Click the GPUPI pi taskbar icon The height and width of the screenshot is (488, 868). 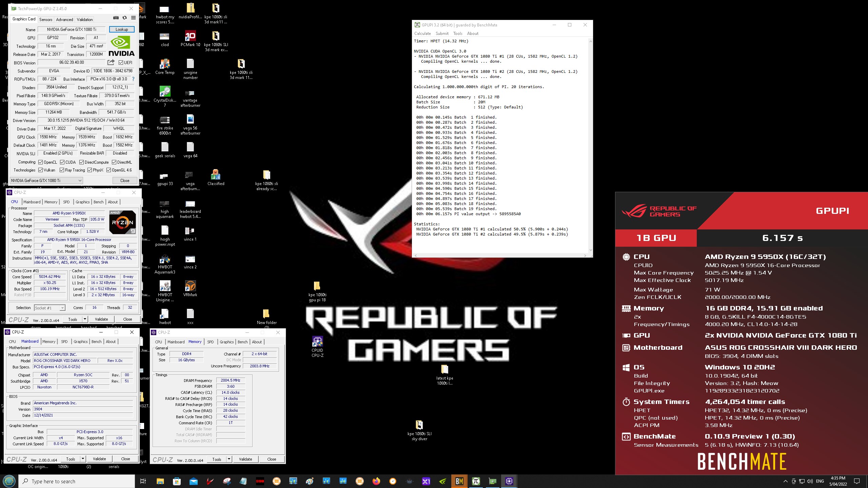[476, 481]
